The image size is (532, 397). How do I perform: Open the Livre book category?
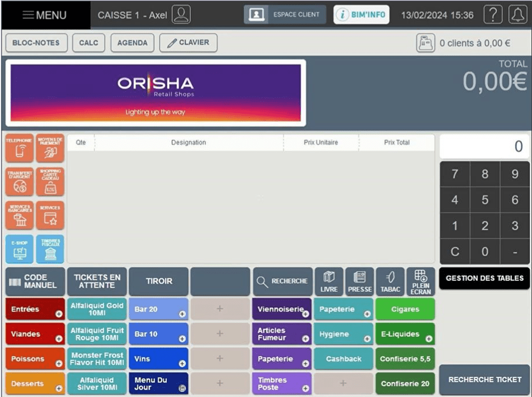tap(329, 282)
